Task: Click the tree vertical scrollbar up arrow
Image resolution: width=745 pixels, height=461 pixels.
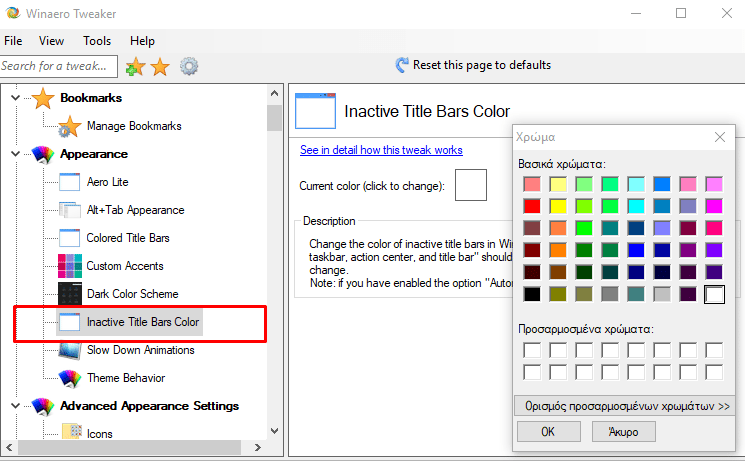Action: coord(275,93)
